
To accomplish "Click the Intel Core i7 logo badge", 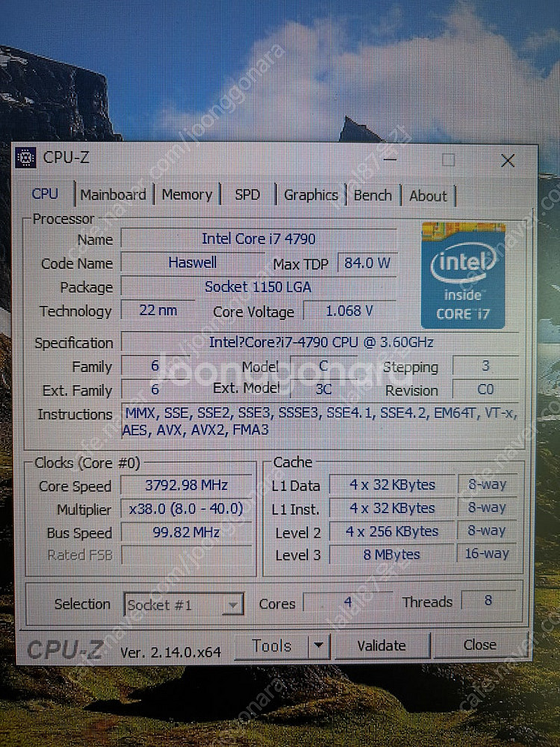I will tap(463, 276).
